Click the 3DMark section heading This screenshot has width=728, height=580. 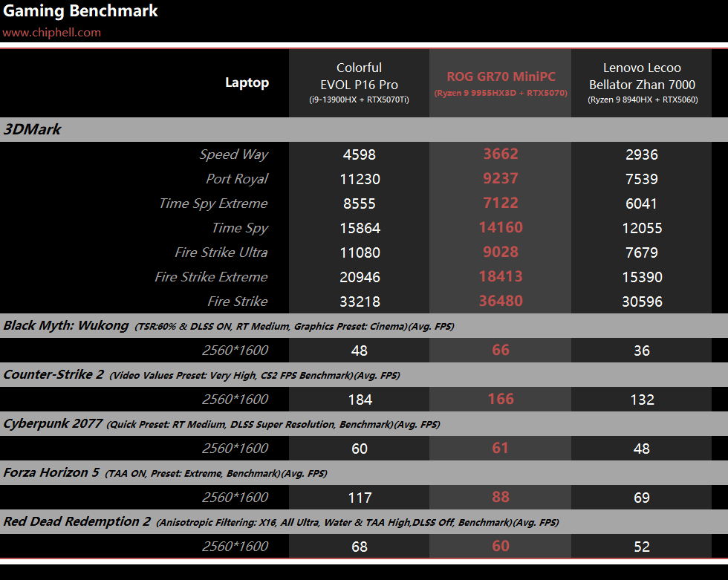[x=32, y=129]
